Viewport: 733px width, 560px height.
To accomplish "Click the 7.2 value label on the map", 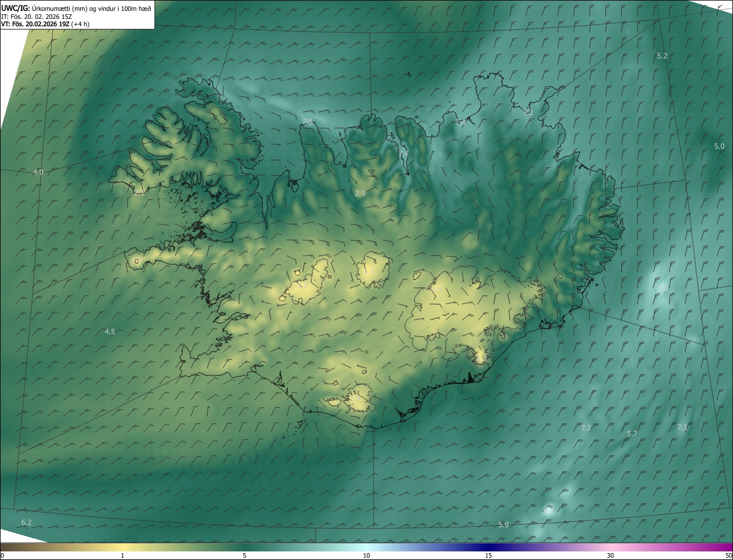I will [x=528, y=113].
